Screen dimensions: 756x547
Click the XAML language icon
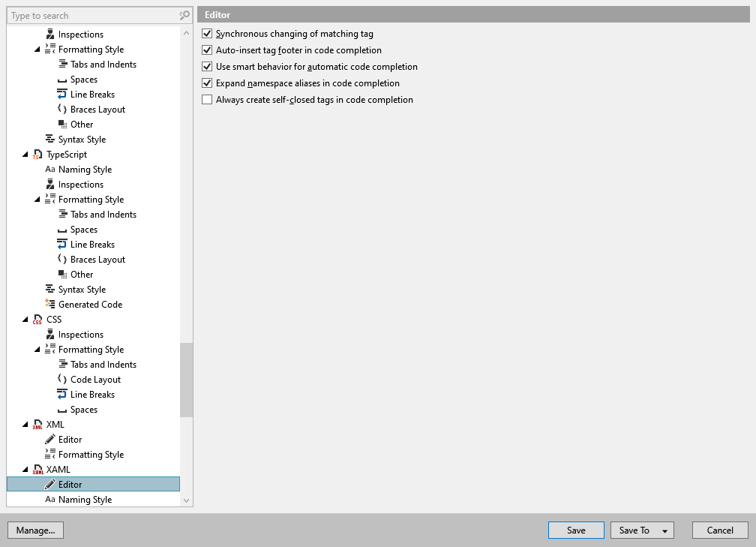click(x=37, y=469)
